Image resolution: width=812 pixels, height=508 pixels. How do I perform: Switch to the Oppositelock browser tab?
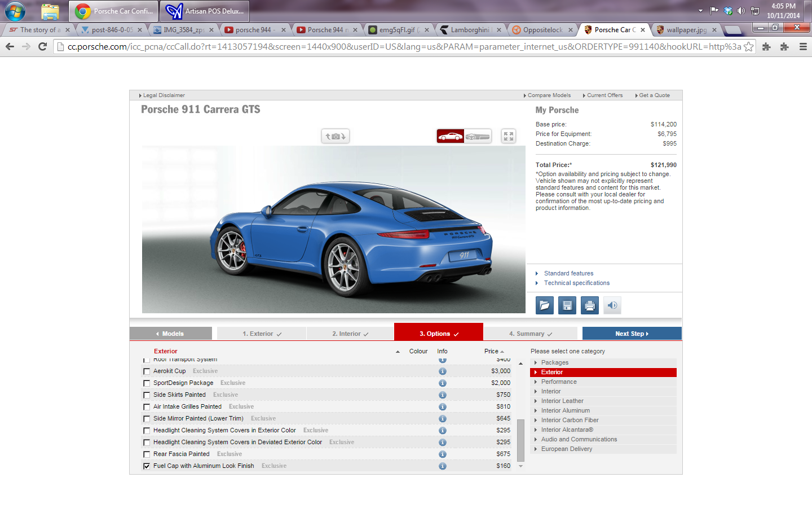coord(542,30)
